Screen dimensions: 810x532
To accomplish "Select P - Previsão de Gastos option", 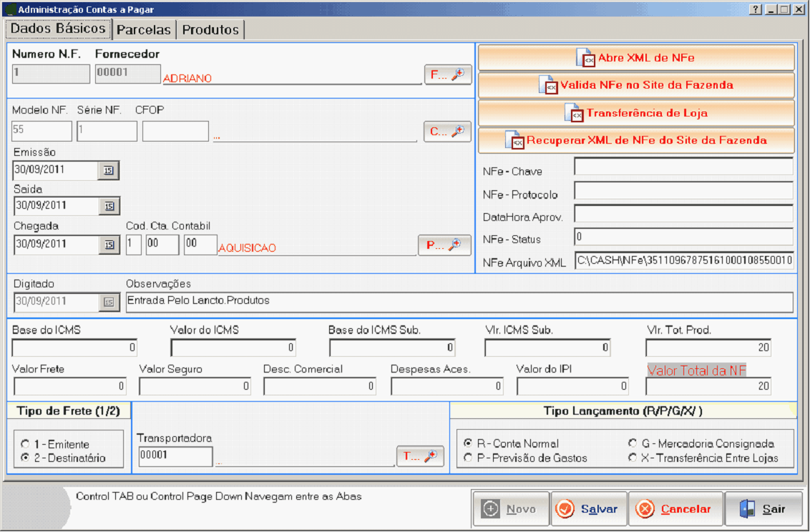I will point(468,458).
